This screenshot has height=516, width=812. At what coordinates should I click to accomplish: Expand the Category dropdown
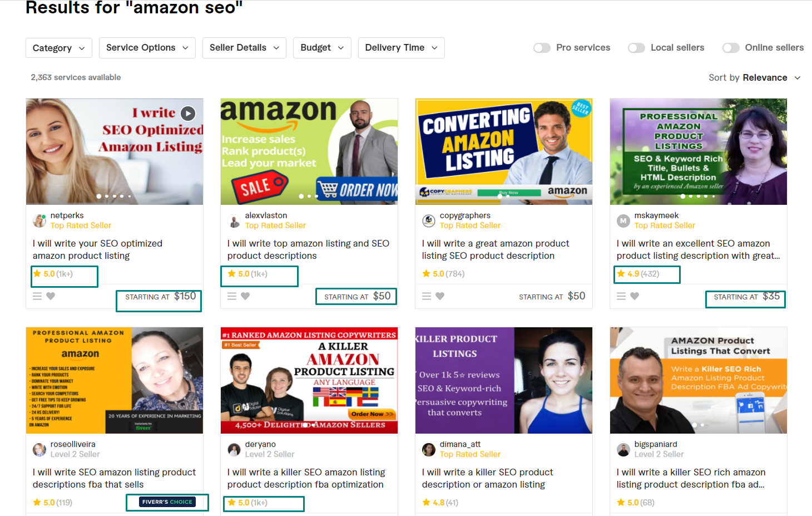[59, 48]
